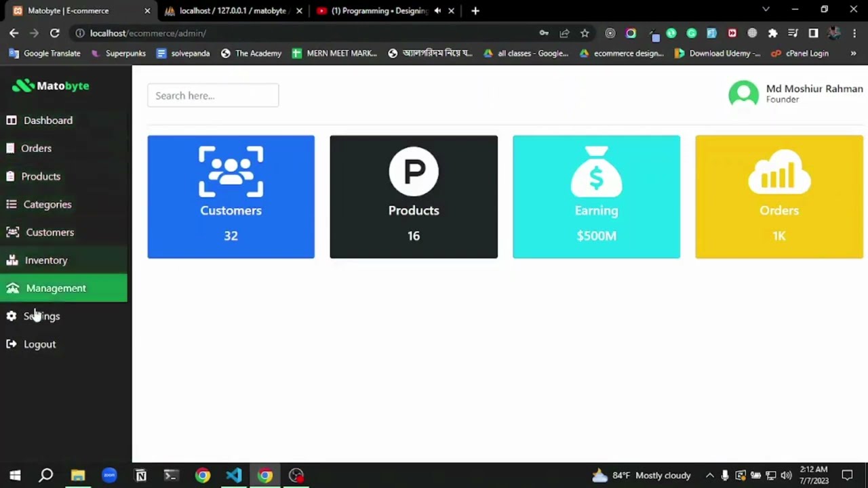Open solvepanda bookmark

click(x=183, y=53)
